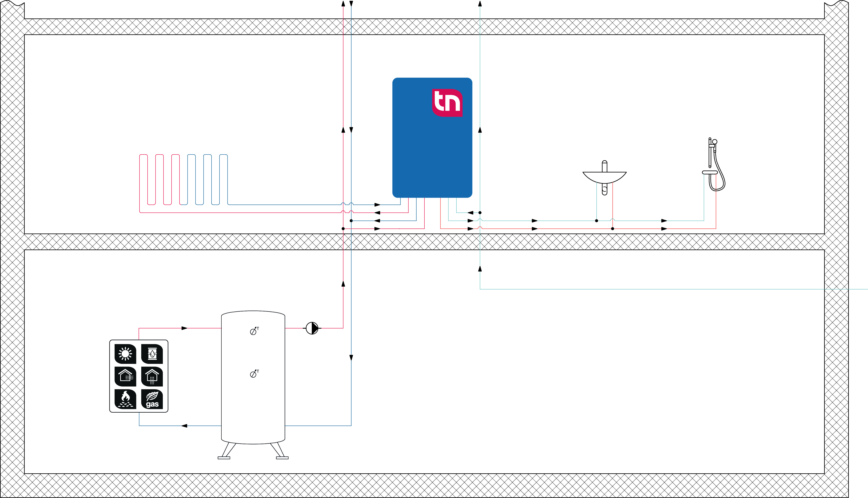Image resolution: width=868 pixels, height=498 pixels.
Task: Click the upper tank temperature sensor
Action: coord(254,331)
